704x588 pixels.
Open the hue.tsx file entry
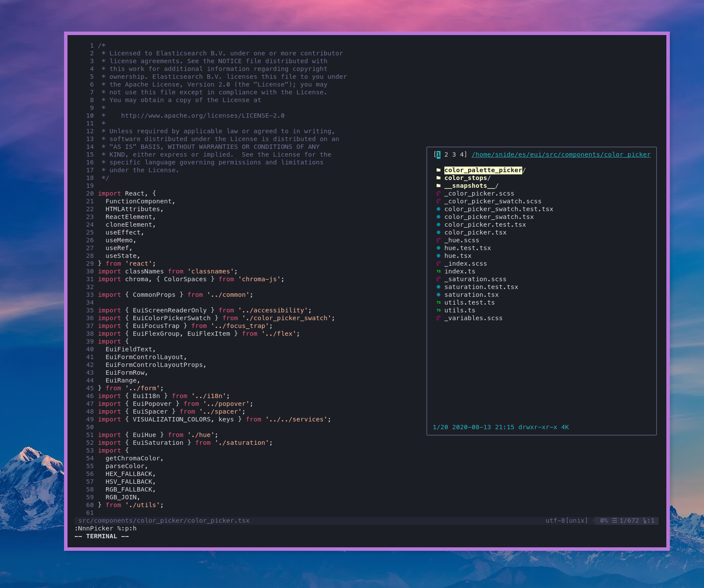458,256
